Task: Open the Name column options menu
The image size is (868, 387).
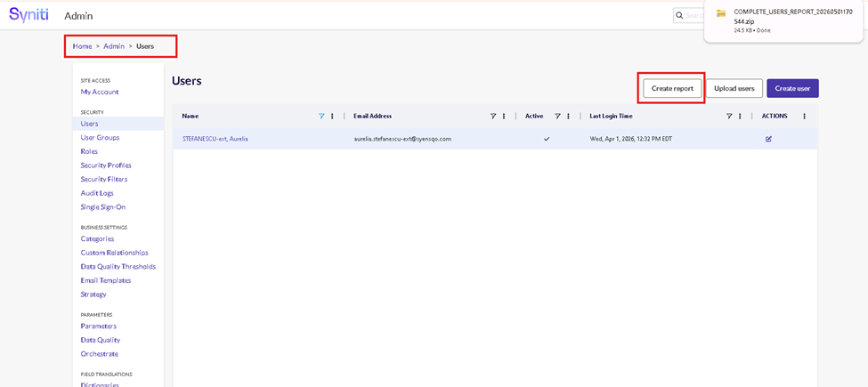Action: [x=333, y=117]
